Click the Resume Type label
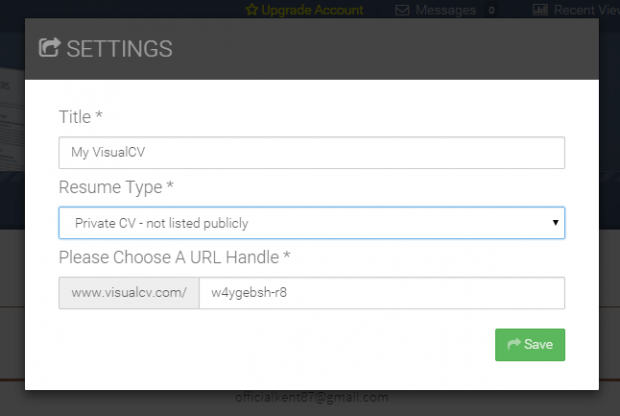The image size is (620, 416). pyautogui.click(x=116, y=187)
